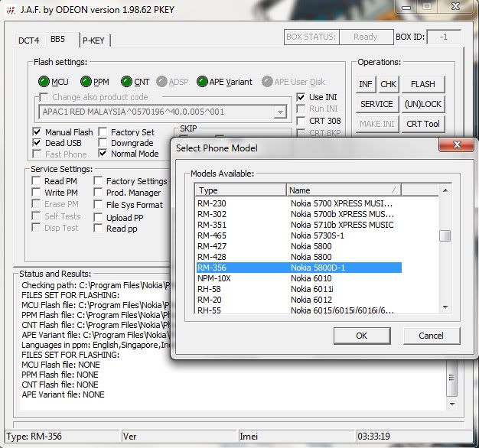Check Factory Settings option

pyautogui.click(x=98, y=180)
